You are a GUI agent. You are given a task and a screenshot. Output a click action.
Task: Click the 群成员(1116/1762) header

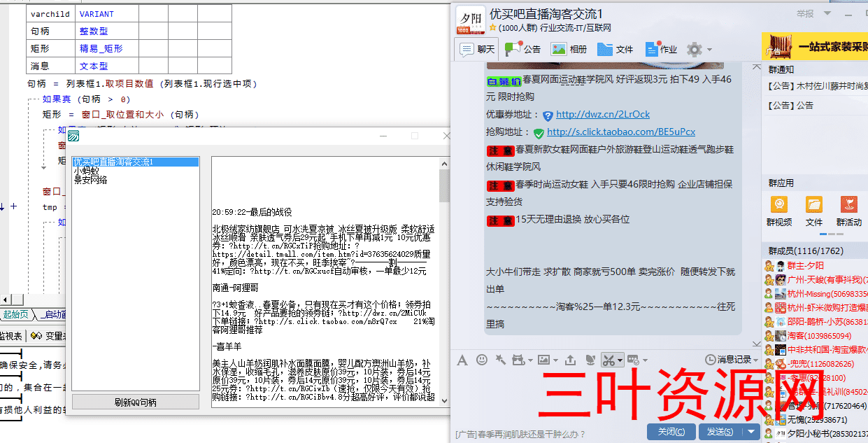point(806,251)
